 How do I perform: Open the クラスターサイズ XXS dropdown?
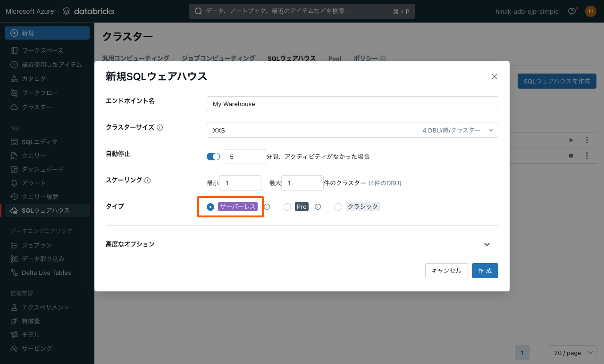352,130
